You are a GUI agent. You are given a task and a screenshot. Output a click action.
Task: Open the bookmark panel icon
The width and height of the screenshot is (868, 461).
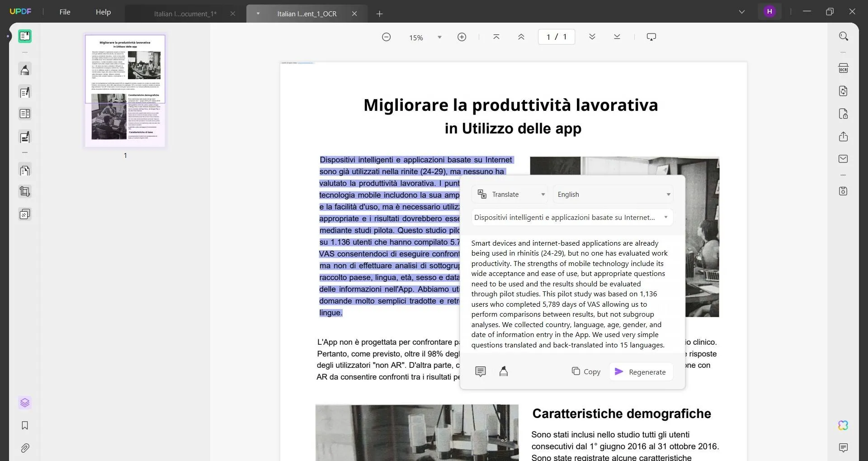(25, 425)
